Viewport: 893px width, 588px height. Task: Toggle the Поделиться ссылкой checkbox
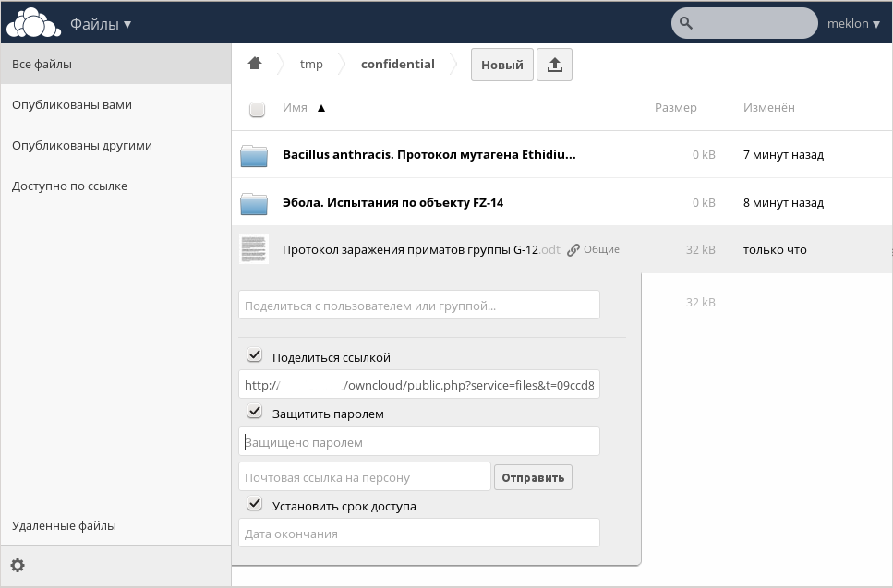click(254, 354)
